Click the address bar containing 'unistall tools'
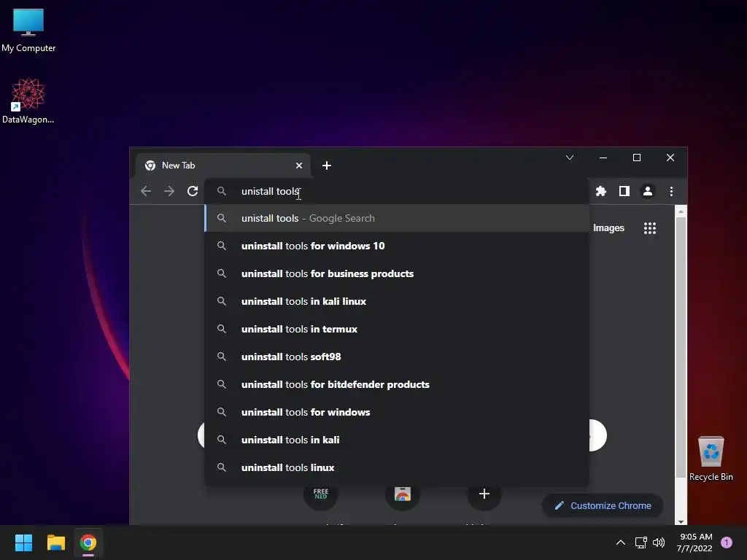Screen dimensions: 747x560 tap(396, 192)
